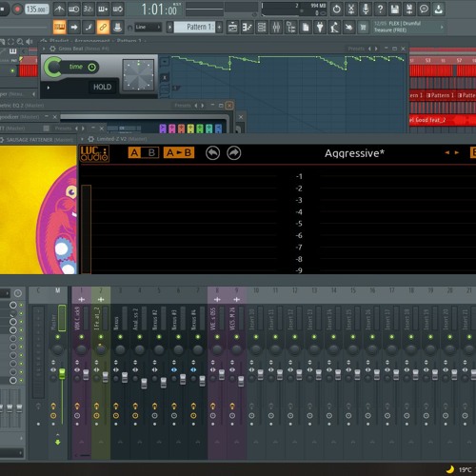Open the plugin picker plug icon
476x476 pixels.
pyautogui.click(x=320, y=28)
